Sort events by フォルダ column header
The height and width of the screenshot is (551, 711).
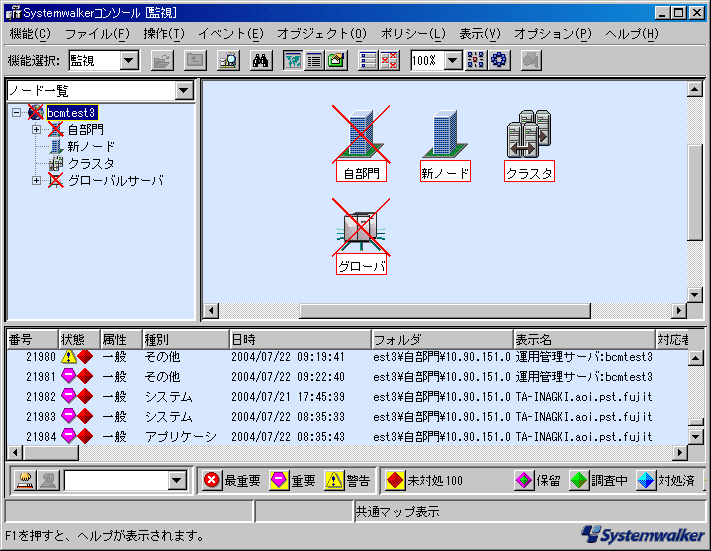[x=442, y=339]
